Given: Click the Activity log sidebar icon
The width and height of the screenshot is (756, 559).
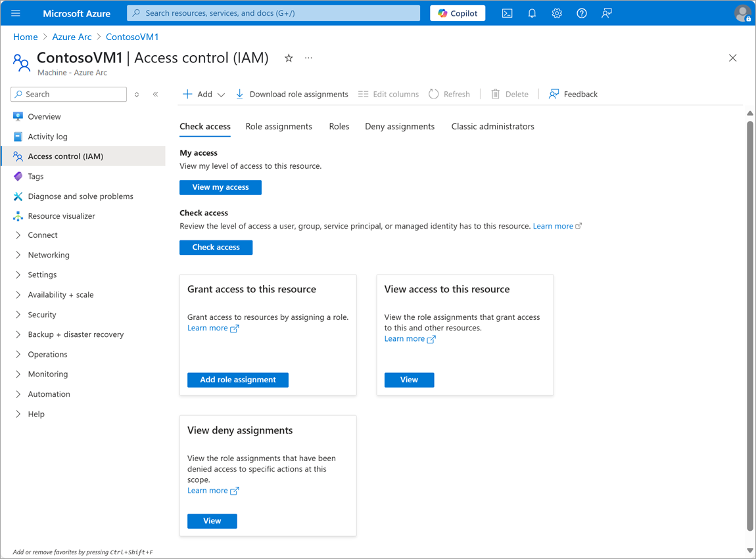Looking at the screenshot, I should coord(18,137).
